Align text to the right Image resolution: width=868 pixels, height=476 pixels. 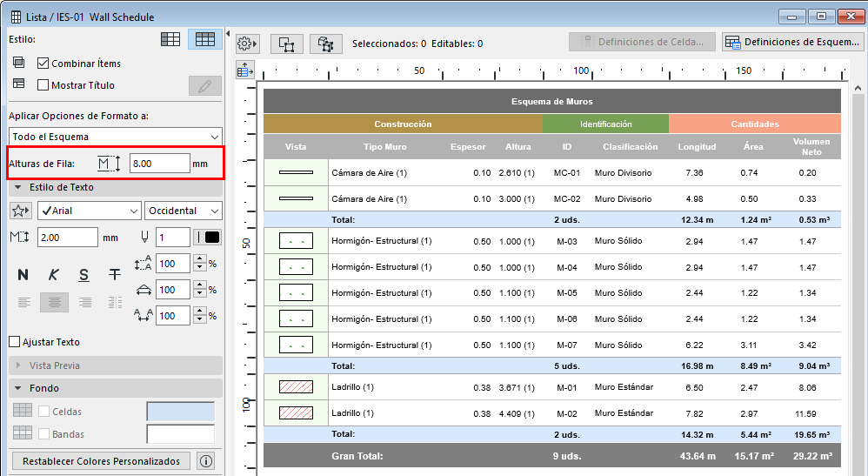(84, 303)
